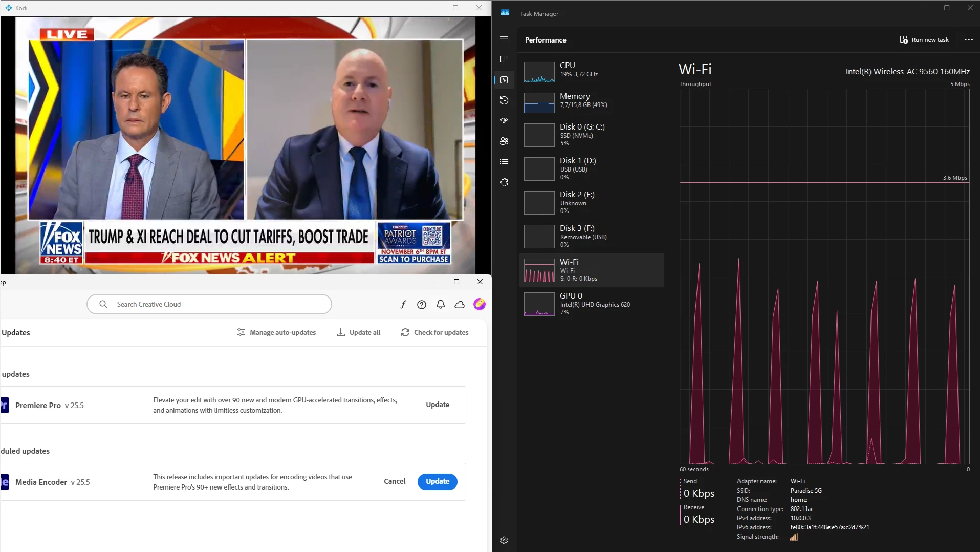Open App history icon in Task Manager

coord(504,100)
